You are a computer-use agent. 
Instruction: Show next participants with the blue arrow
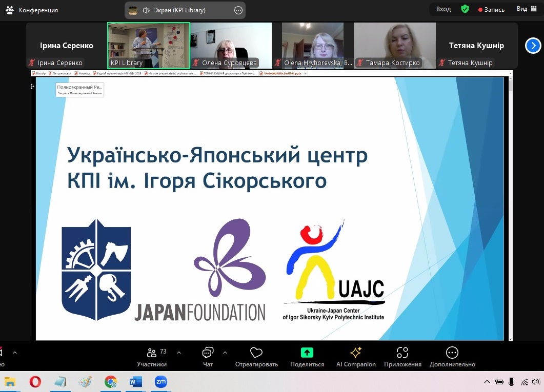533,46
